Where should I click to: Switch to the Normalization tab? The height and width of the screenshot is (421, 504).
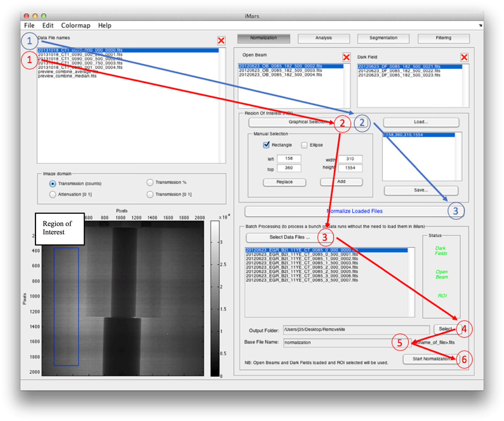pos(264,38)
